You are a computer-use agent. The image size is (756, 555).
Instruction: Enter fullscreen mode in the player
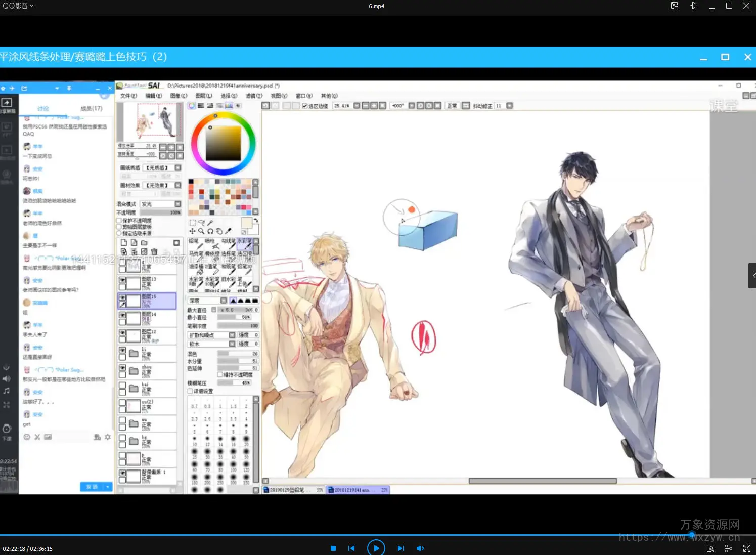[746, 548]
